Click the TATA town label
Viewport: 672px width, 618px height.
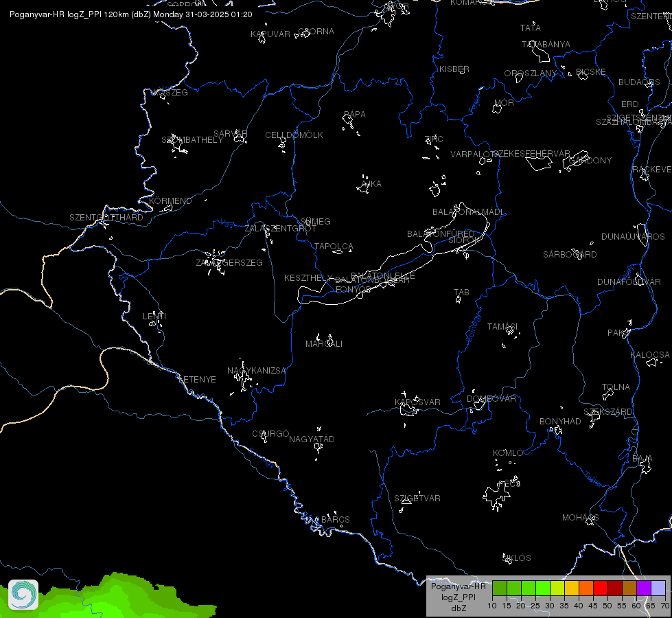tap(531, 28)
